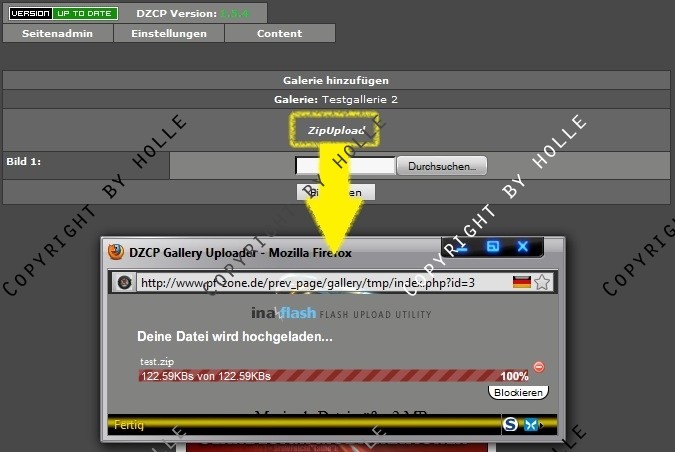Restore the DZCP Gallery Uploader window

[492, 247]
